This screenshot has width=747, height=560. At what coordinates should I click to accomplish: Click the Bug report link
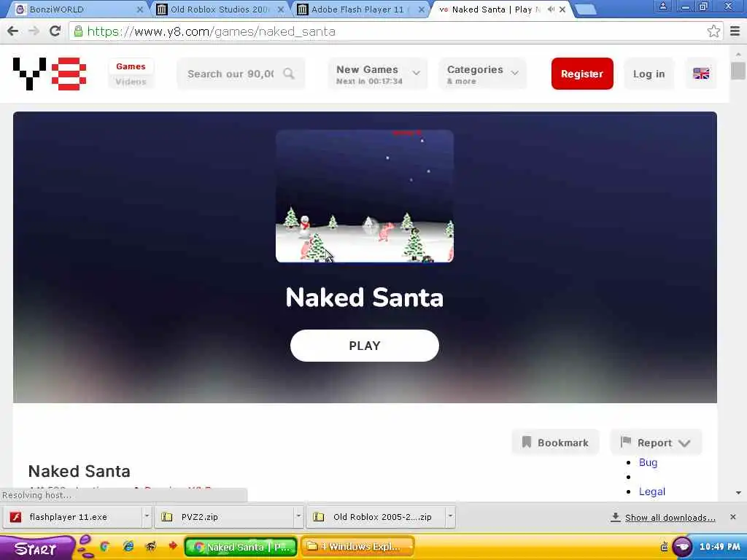[x=648, y=462]
